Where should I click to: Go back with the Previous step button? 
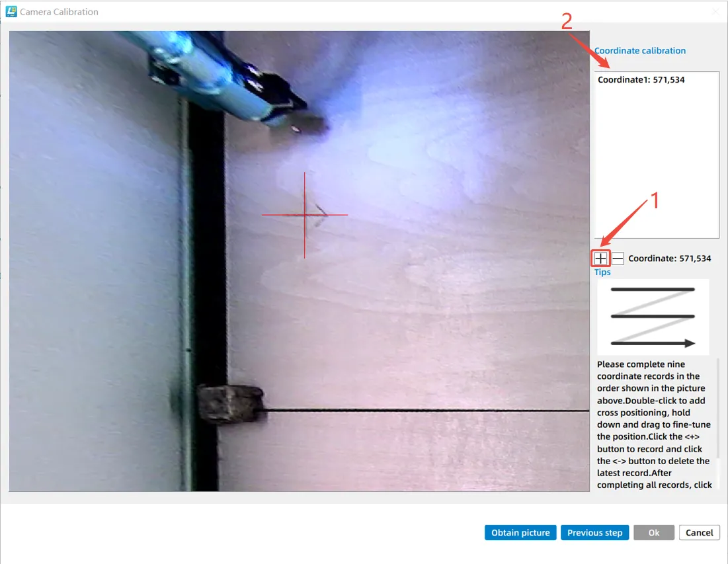pos(594,533)
